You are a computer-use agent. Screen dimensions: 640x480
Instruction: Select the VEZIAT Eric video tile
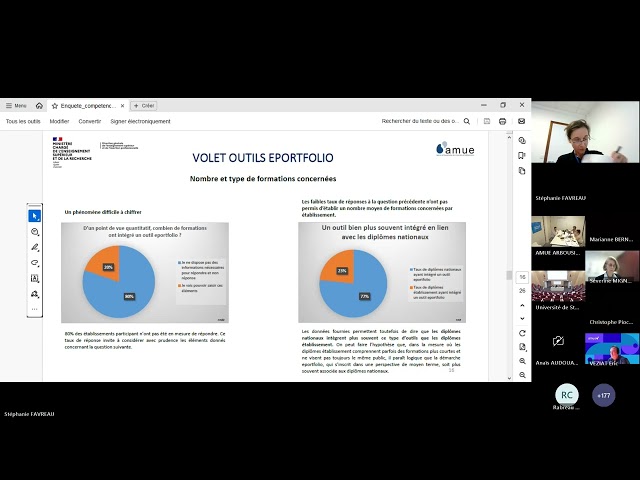pos(612,349)
